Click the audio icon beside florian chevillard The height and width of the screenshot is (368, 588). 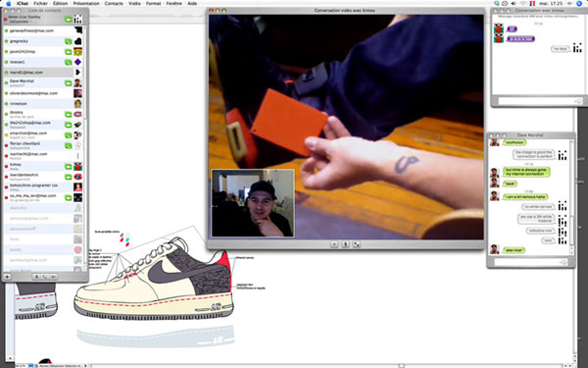pos(69,145)
